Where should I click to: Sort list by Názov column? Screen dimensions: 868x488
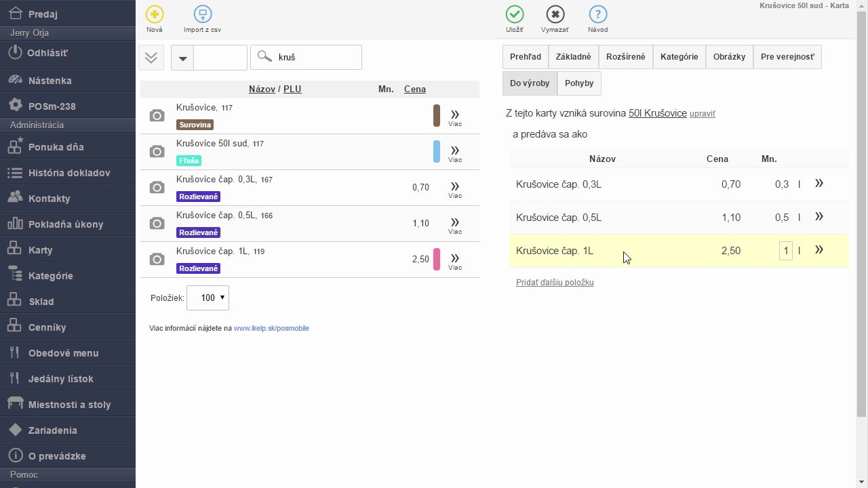(x=262, y=89)
